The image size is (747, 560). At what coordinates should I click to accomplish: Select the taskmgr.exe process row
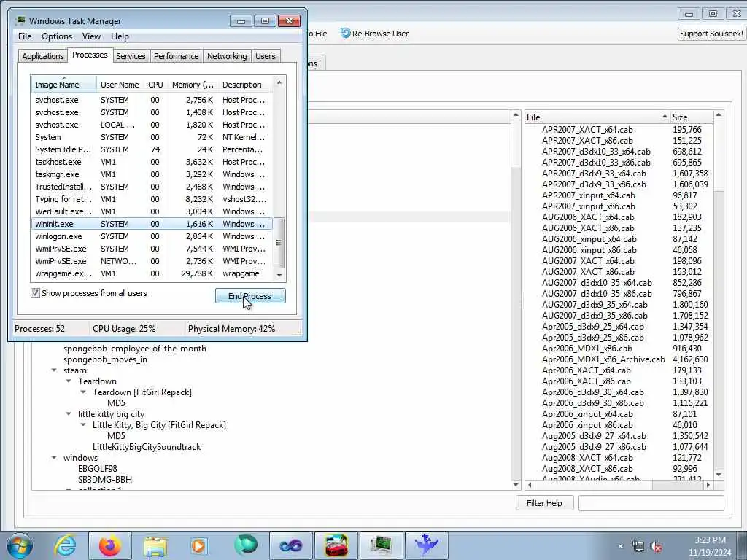(152, 174)
